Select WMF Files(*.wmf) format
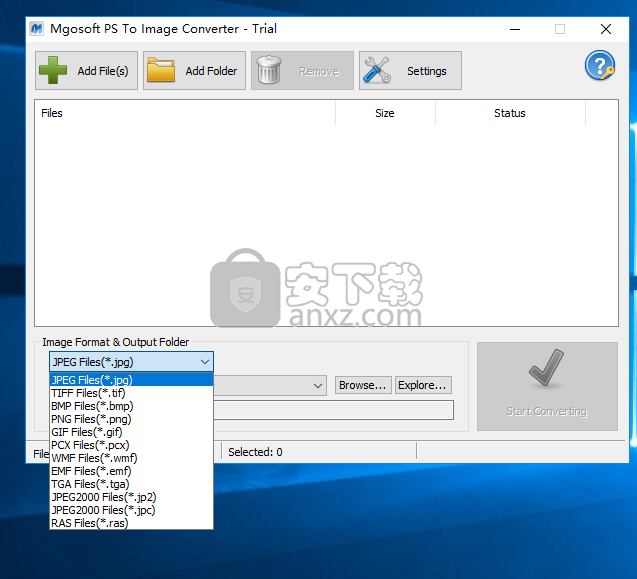The image size is (637, 579). pos(131,458)
